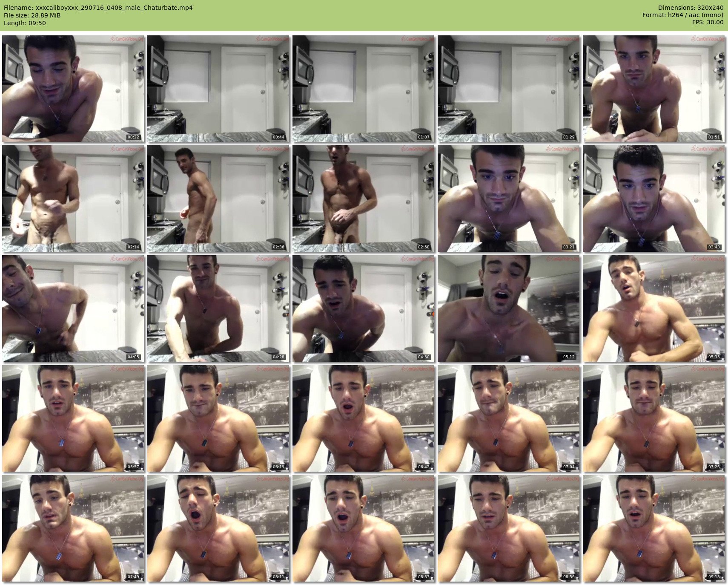Open the 01:51 thumbnail

[654, 89]
